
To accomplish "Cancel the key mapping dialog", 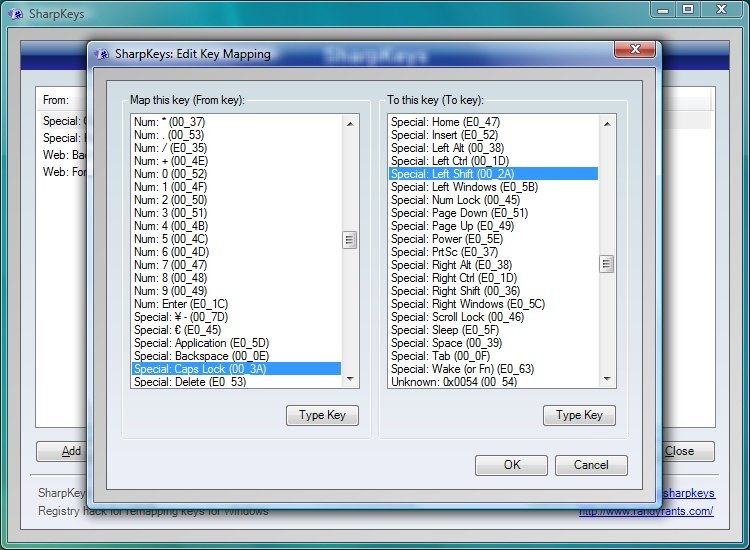I will coord(591,464).
